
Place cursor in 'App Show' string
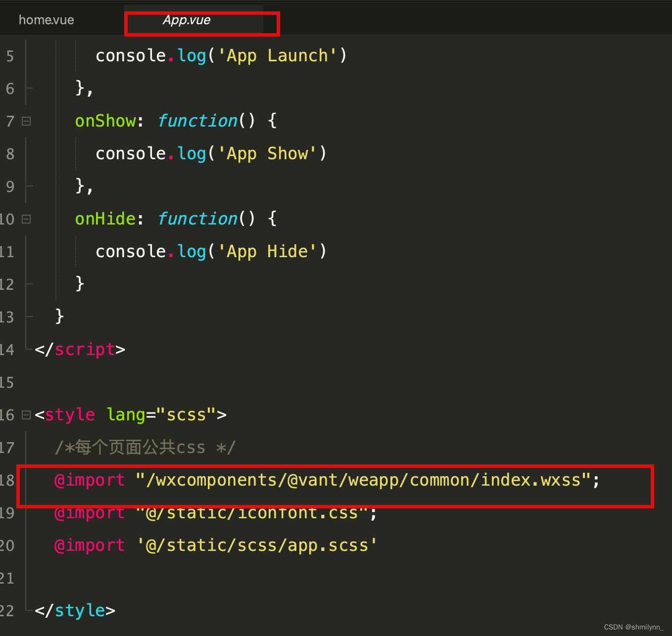click(x=267, y=154)
